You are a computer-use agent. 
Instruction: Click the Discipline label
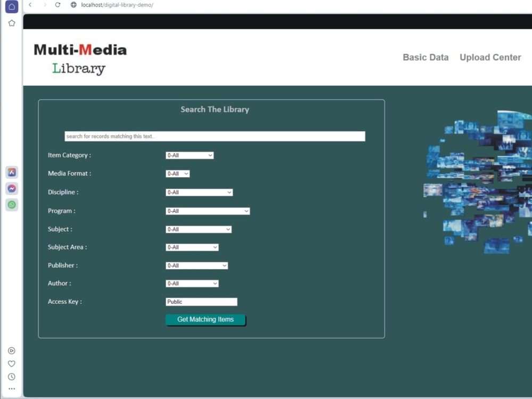tap(63, 192)
